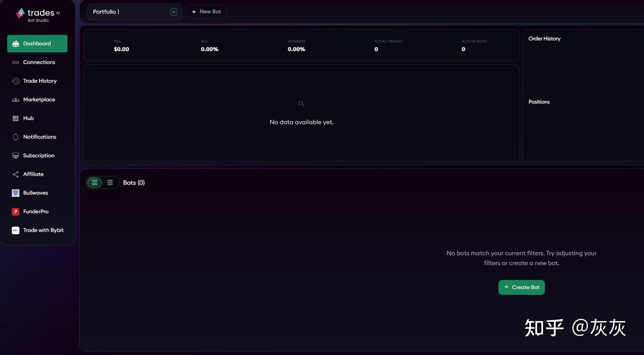This screenshot has width=644, height=355.
Task: Select Trade with Bybit
Action: click(x=37, y=230)
